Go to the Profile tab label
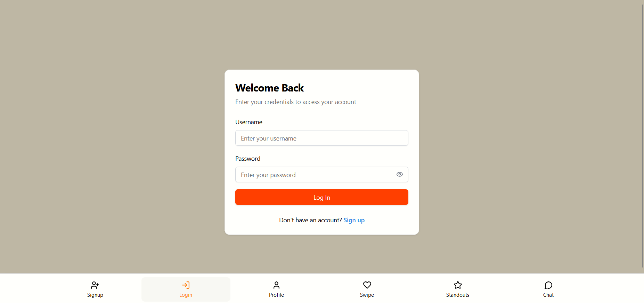This screenshot has height=303, width=644. click(276, 295)
